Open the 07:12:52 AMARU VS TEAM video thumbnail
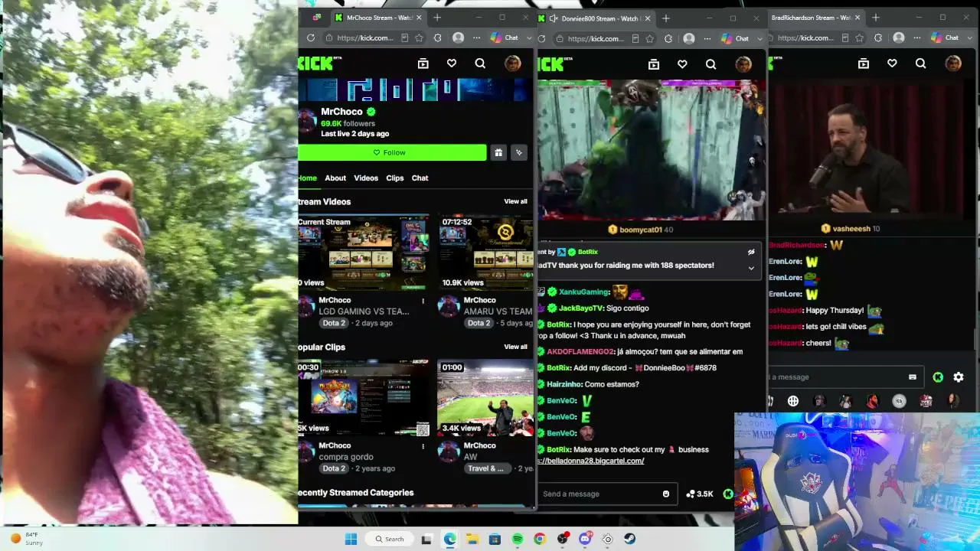Viewport: 980px width, 551px height. click(485, 253)
